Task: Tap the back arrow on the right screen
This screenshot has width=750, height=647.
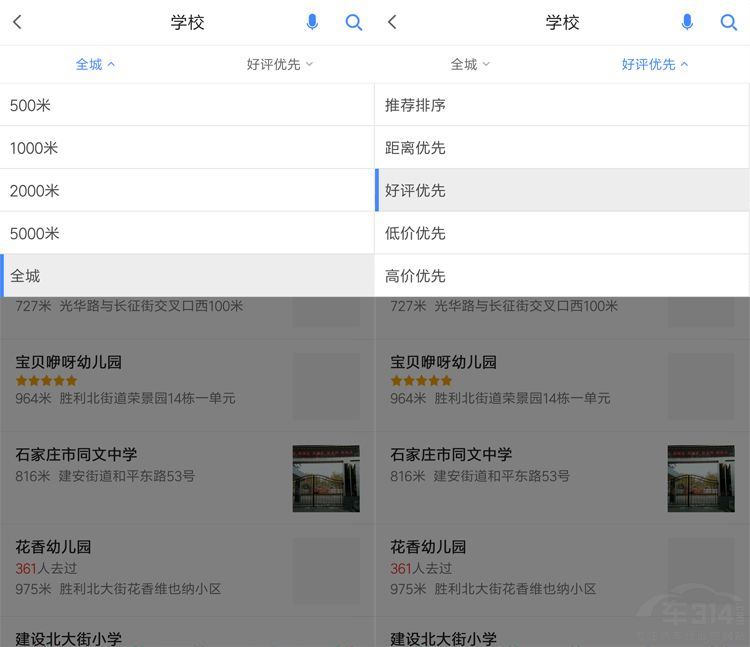Action: (392, 22)
